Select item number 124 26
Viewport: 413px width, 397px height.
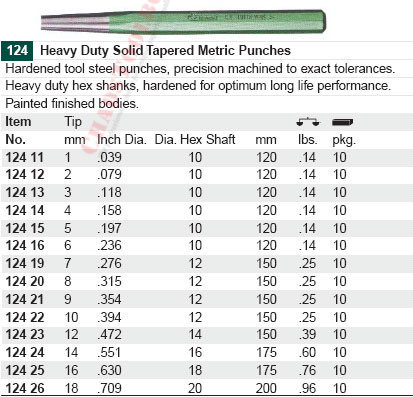coord(25,388)
